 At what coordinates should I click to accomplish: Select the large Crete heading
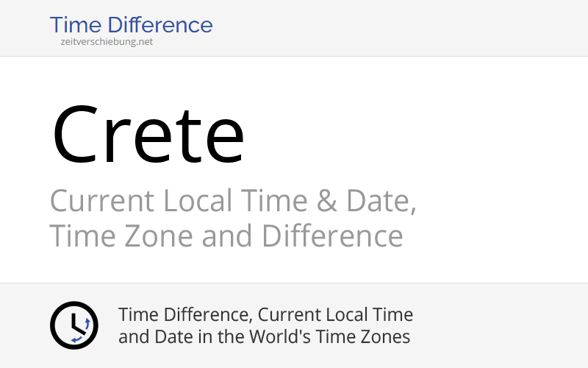click(x=148, y=134)
